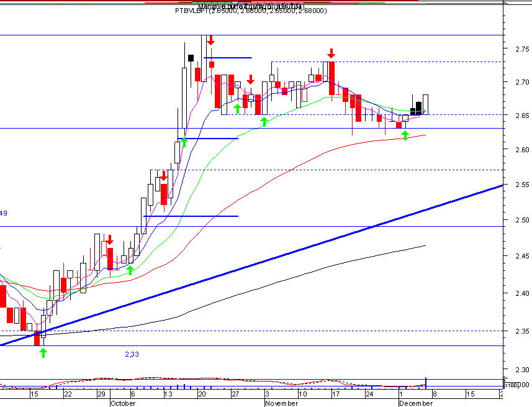
Task: Click the 2.50 price axis label
Action: [x=522, y=220]
